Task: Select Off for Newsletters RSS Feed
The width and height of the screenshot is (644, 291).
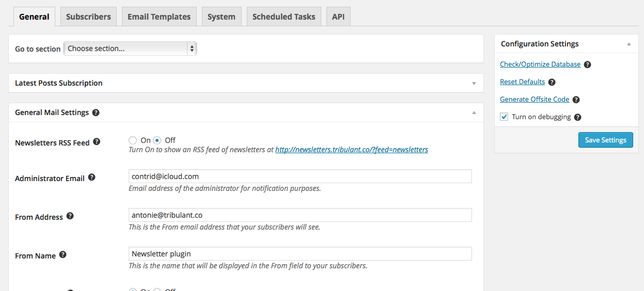Action: 157,140
